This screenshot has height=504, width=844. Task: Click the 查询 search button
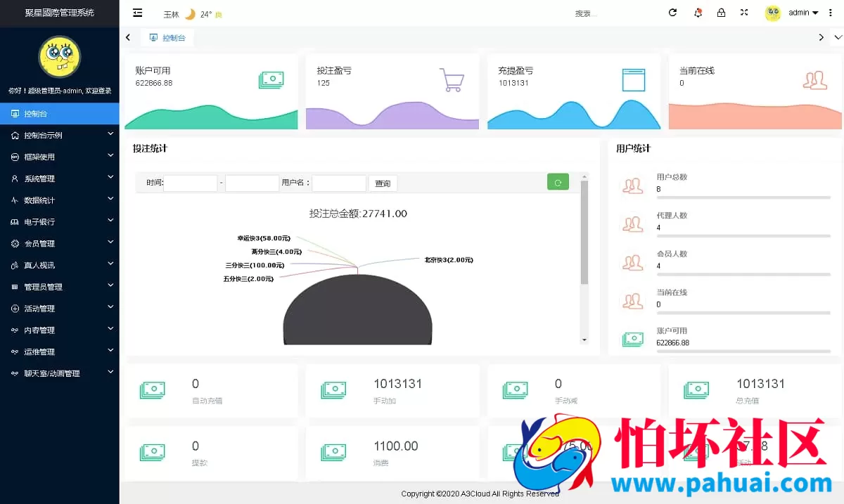[x=383, y=183]
